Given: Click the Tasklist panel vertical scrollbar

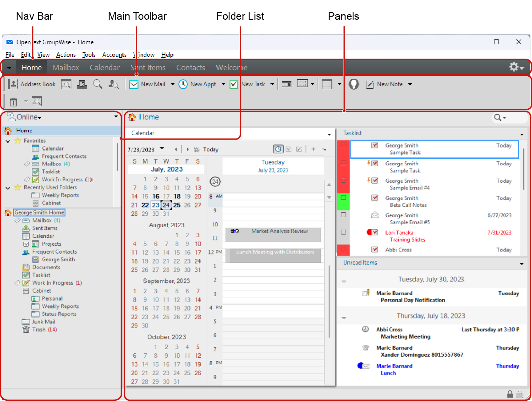Looking at the screenshot, I should coord(523,169).
